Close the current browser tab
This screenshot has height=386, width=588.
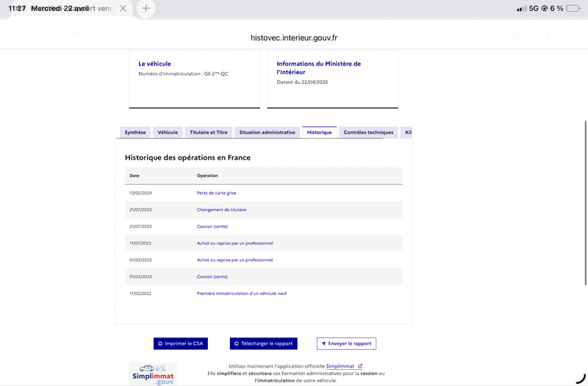[123, 9]
